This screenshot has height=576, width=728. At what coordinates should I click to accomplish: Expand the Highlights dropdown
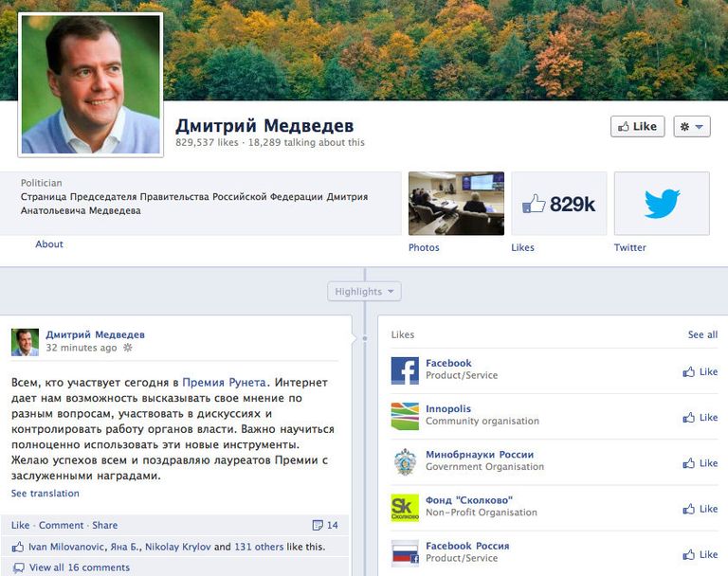[x=364, y=292]
